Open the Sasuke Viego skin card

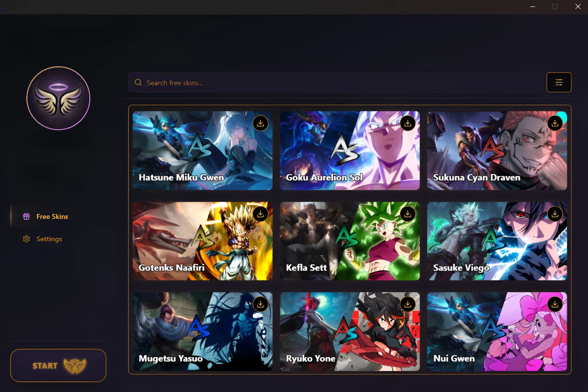[x=497, y=241]
